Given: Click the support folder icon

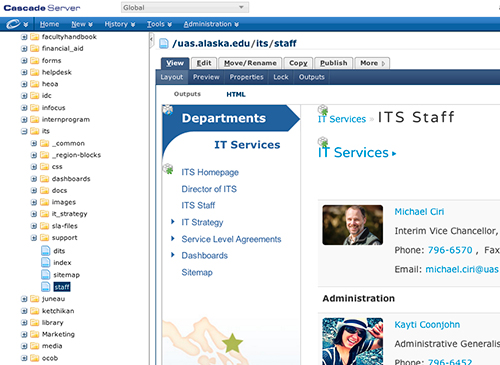Looking at the screenshot, I should click(44, 238).
